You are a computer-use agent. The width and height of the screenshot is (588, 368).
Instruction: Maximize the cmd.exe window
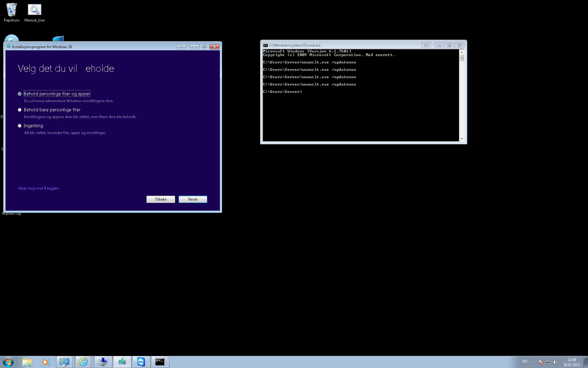pos(449,45)
